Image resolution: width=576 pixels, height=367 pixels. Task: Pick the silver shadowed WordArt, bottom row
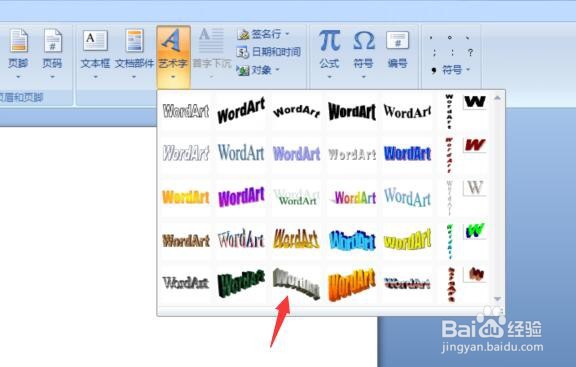pos(186,283)
